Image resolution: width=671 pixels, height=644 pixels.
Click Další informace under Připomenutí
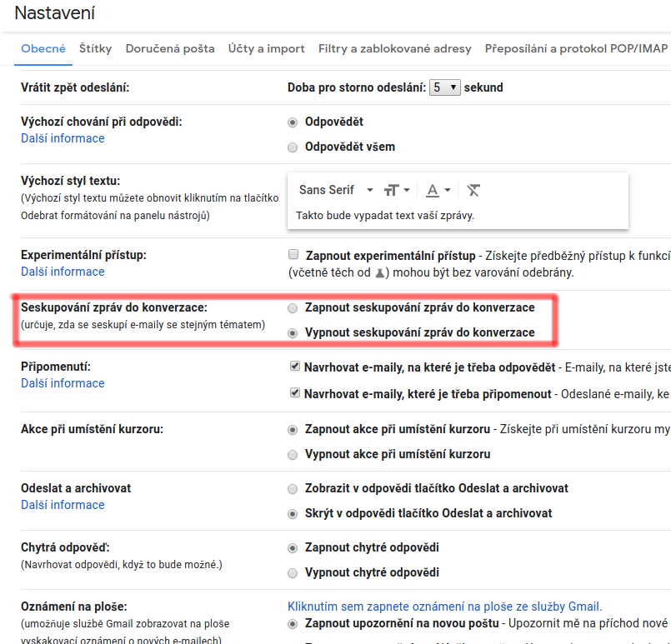click(63, 383)
